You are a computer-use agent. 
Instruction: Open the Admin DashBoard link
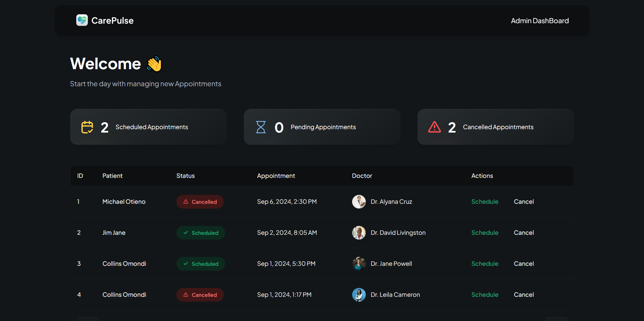pos(539,21)
